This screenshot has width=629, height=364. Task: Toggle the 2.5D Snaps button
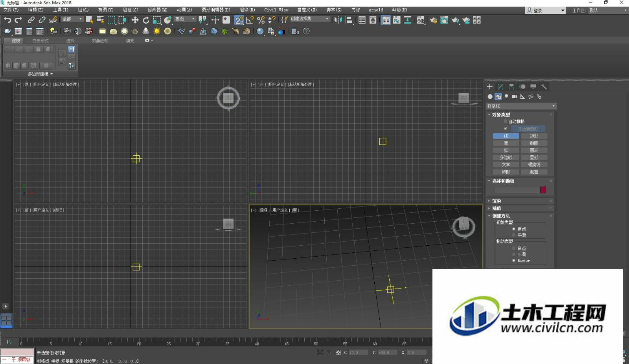pyautogui.click(x=239, y=20)
